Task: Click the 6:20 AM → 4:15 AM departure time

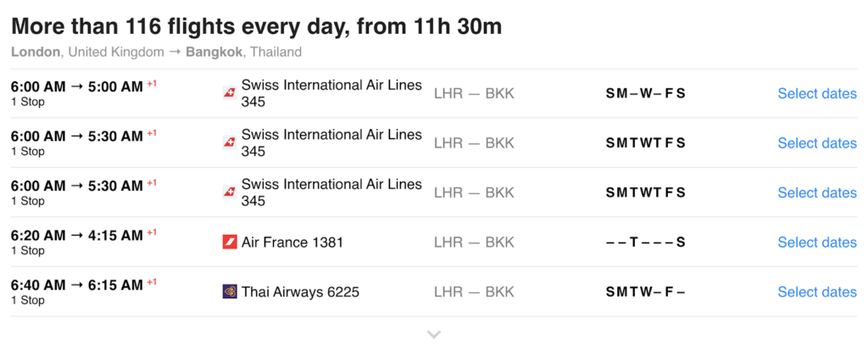Action: pyautogui.click(x=76, y=236)
